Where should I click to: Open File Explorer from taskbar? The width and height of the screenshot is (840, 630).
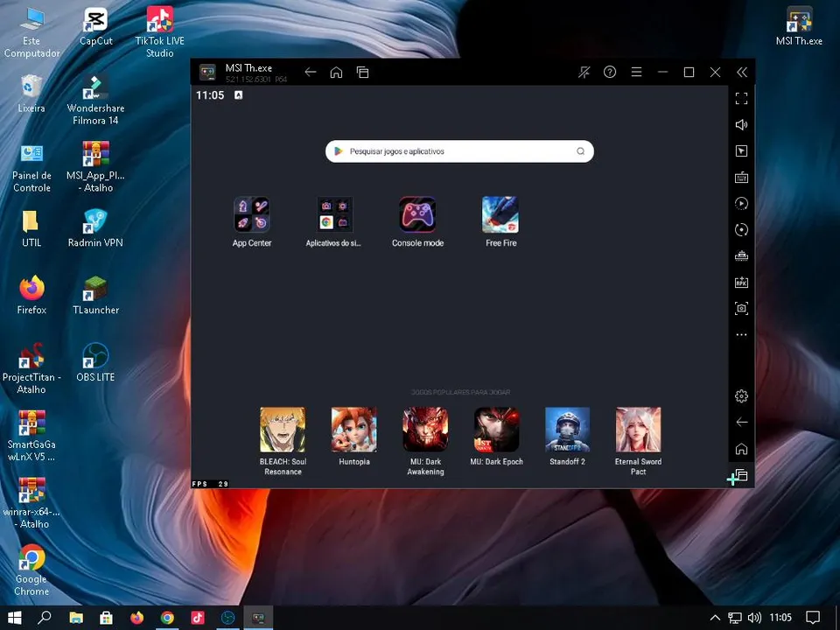tap(76, 618)
